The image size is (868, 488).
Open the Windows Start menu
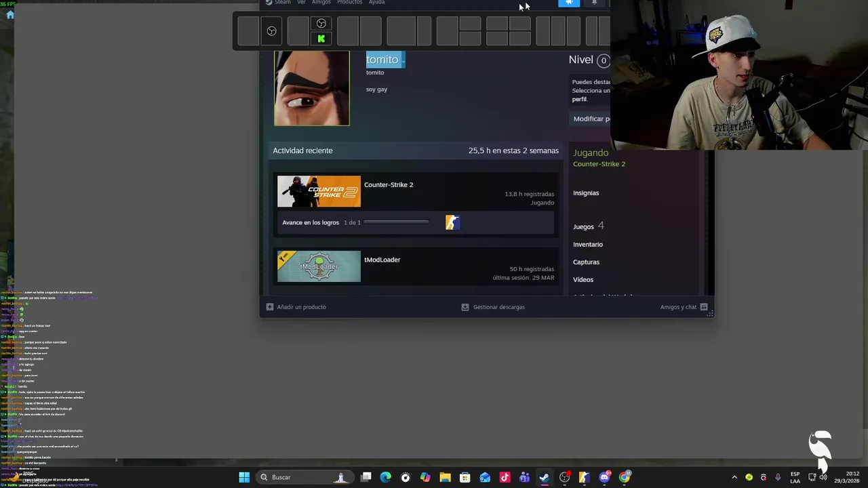[x=244, y=477]
